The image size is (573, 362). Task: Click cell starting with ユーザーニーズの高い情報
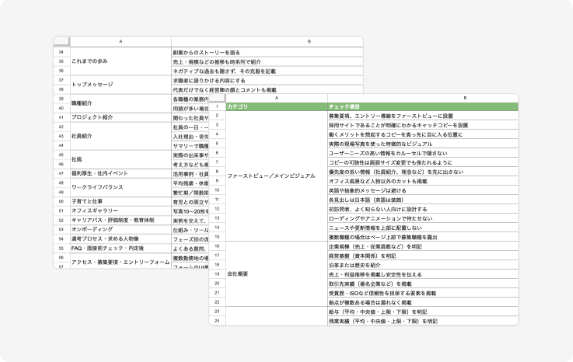[x=423, y=153]
